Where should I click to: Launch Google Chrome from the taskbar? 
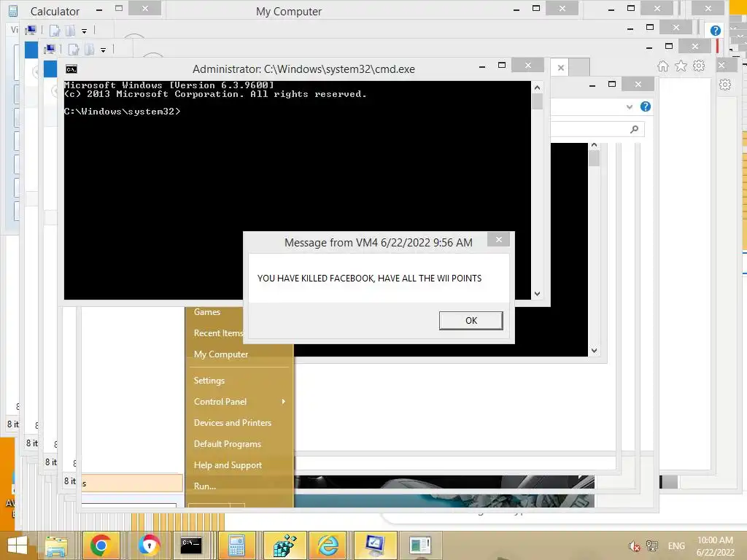pyautogui.click(x=100, y=545)
